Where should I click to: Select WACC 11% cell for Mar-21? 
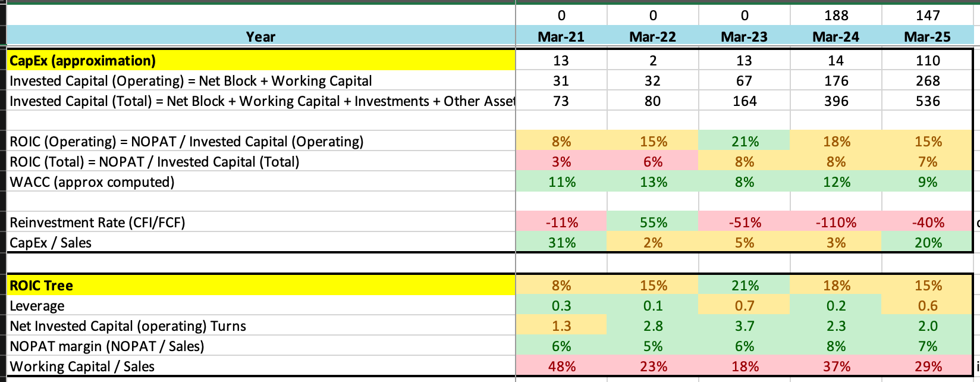[x=561, y=182]
